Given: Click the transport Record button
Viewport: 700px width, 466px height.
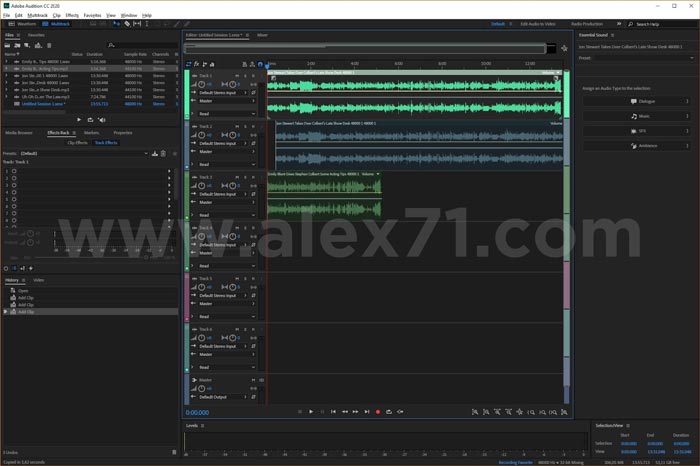Looking at the screenshot, I should (378, 412).
